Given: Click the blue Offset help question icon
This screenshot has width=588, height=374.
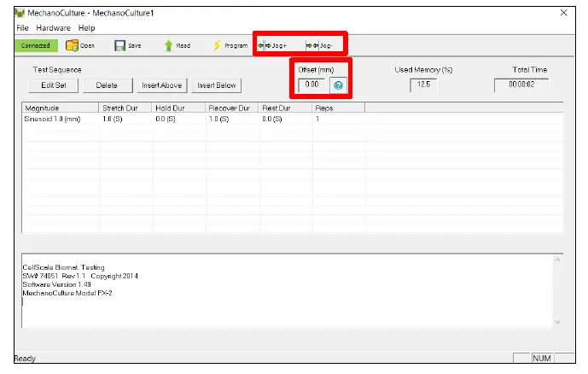Looking at the screenshot, I should pyautogui.click(x=338, y=85).
